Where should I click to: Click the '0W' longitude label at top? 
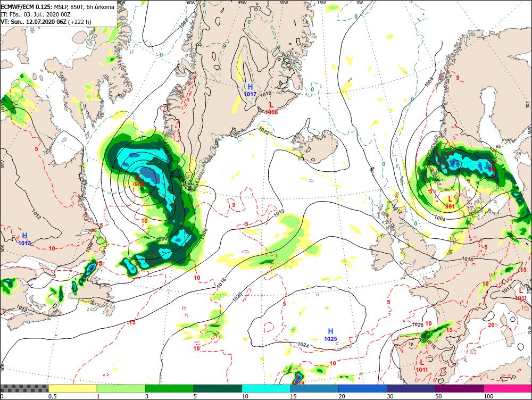tap(360, 3)
